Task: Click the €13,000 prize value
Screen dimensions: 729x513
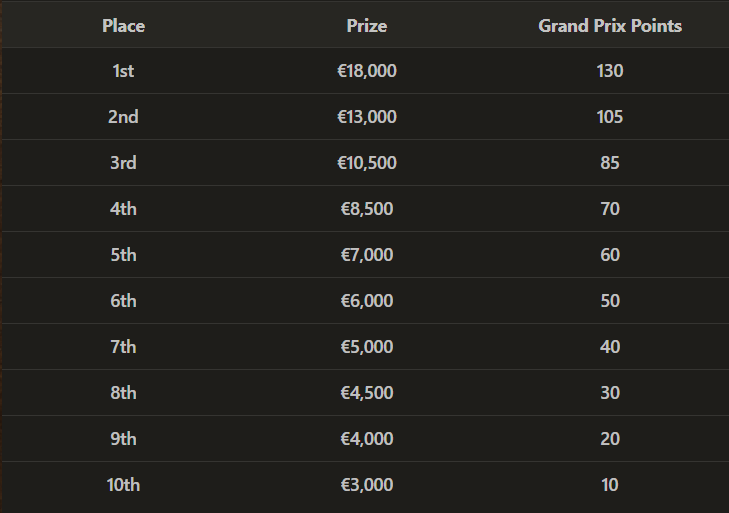Action: (x=366, y=117)
